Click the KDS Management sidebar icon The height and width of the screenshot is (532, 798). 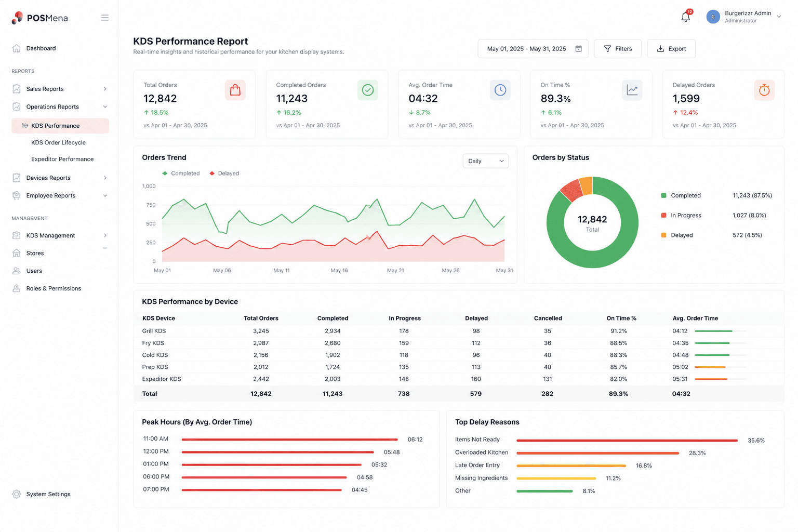(x=17, y=235)
